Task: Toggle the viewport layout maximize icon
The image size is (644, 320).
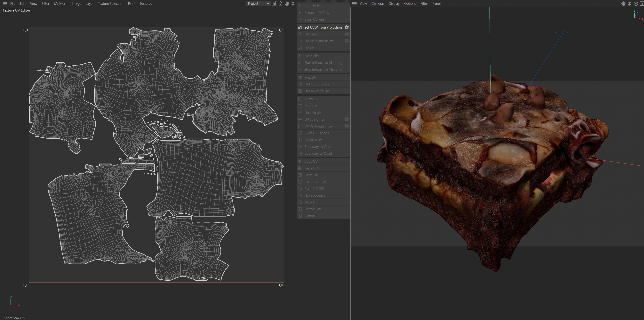Action: tap(642, 4)
